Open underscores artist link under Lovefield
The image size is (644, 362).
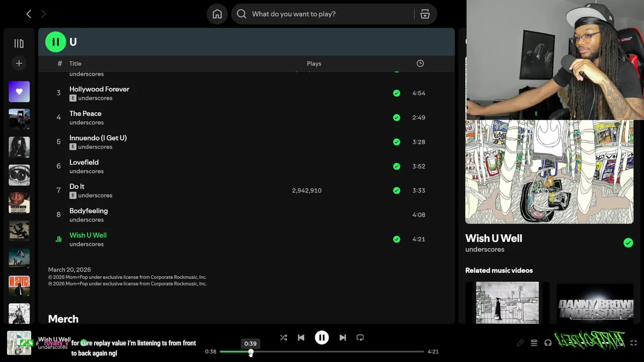[x=87, y=171]
